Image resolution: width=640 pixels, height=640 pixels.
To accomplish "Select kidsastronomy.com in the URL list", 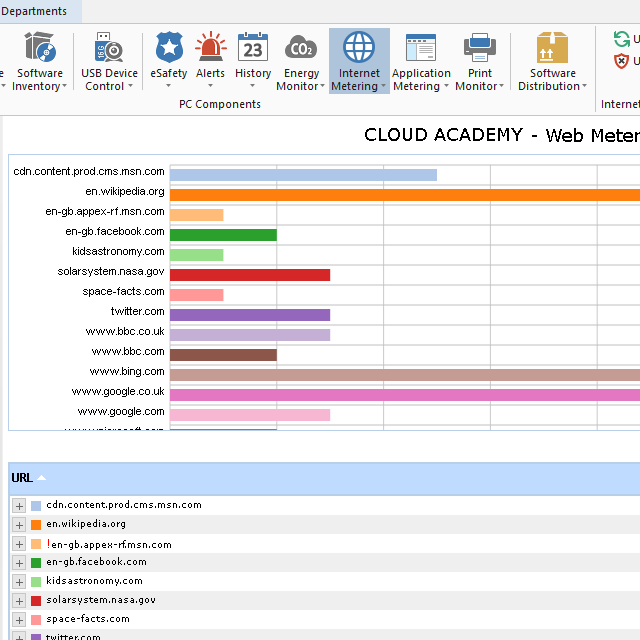I will (x=94, y=581).
